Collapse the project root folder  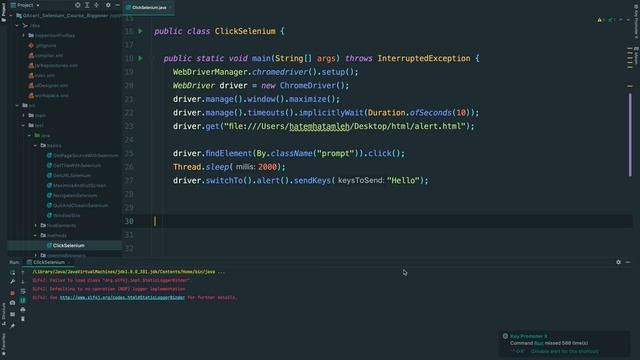[x=11, y=16]
